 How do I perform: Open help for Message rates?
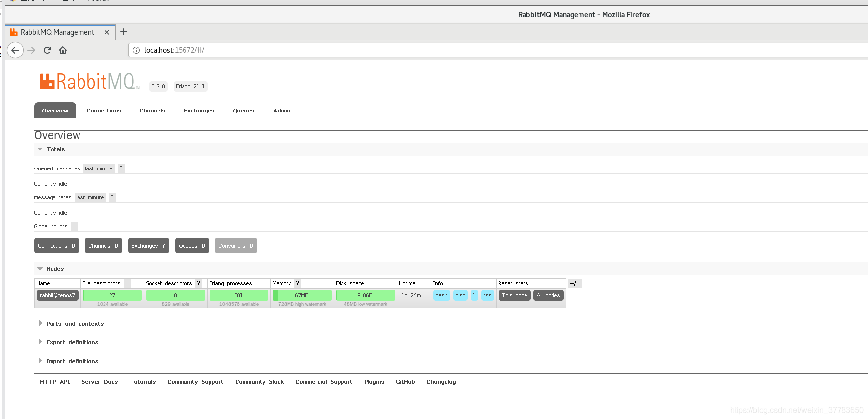pyautogui.click(x=112, y=197)
